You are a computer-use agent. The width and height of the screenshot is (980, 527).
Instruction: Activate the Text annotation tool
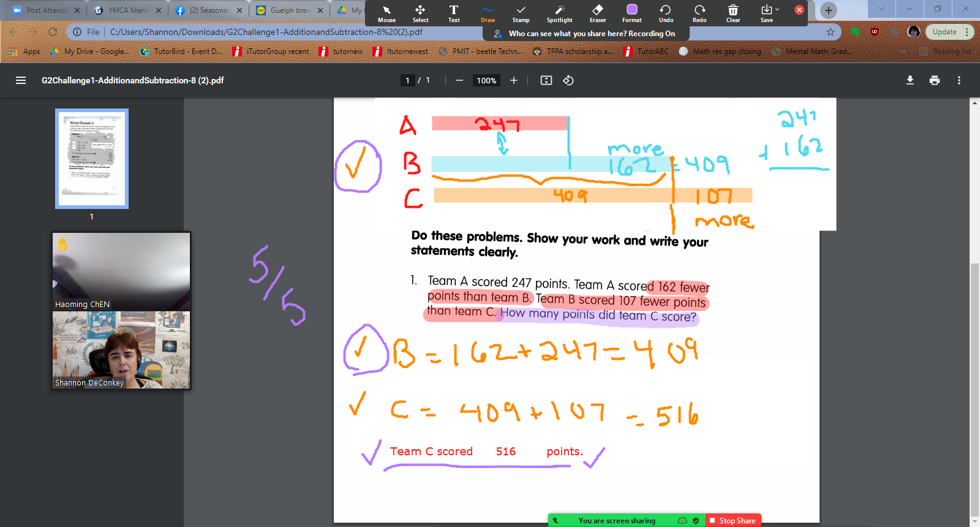coord(454,13)
